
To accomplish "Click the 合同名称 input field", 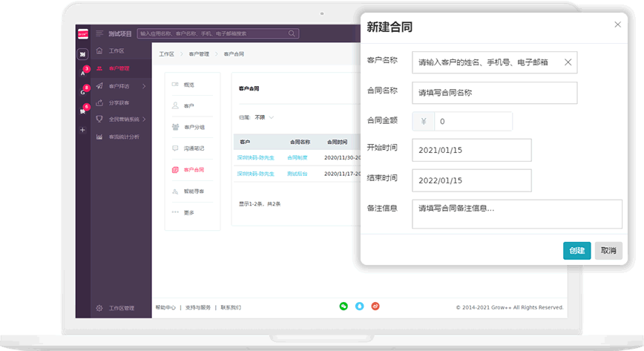I will pyautogui.click(x=494, y=93).
